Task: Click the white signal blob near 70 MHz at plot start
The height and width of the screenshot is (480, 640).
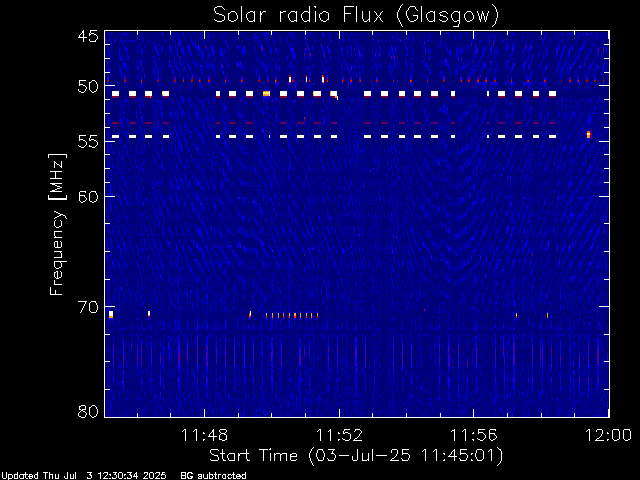Action: (x=111, y=314)
